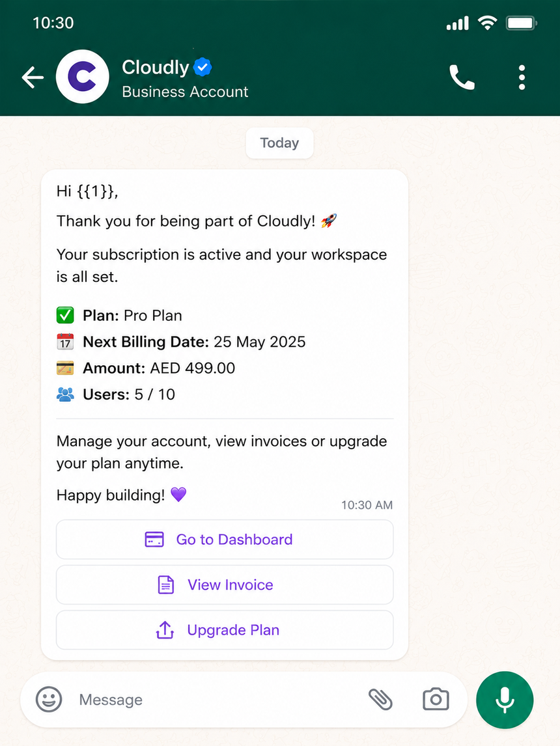Open the emoji picker

tap(49, 699)
